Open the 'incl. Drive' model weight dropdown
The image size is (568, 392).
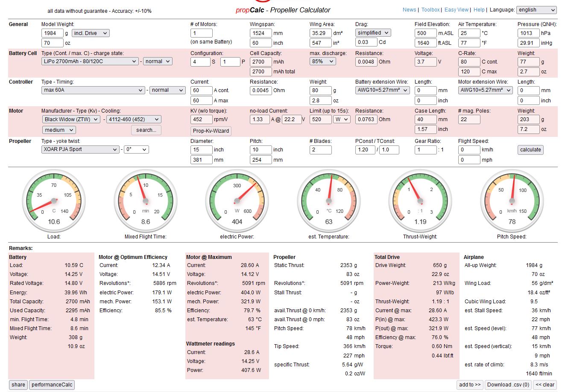click(91, 33)
